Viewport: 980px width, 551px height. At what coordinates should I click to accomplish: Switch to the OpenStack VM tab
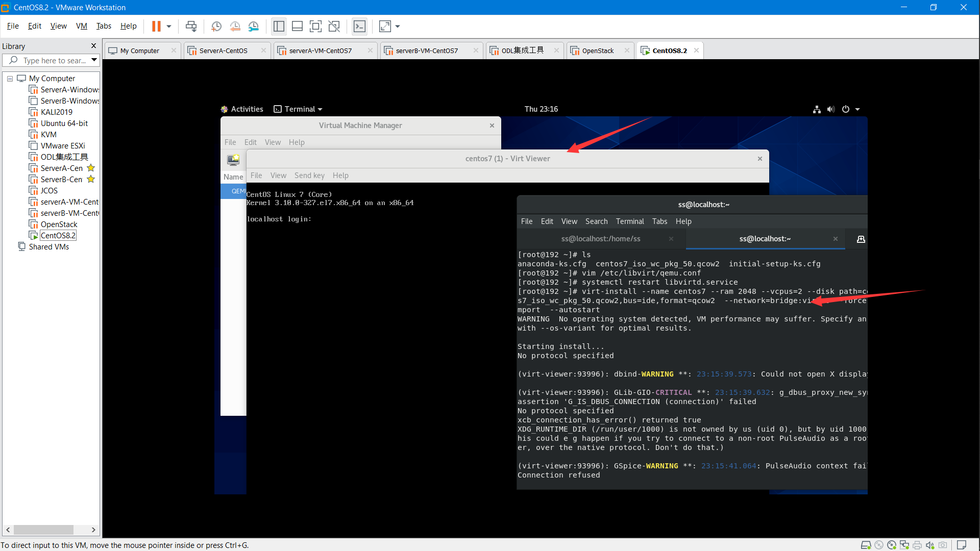(598, 51)
